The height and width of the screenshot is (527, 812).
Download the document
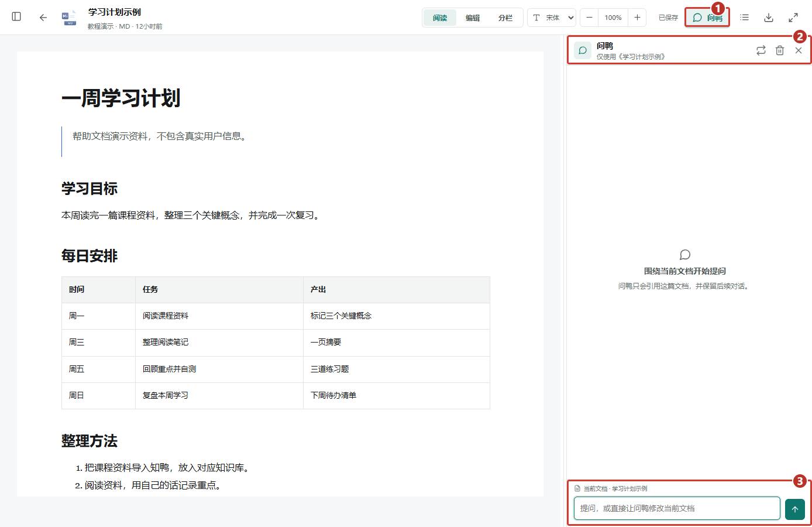pos(769,18)
